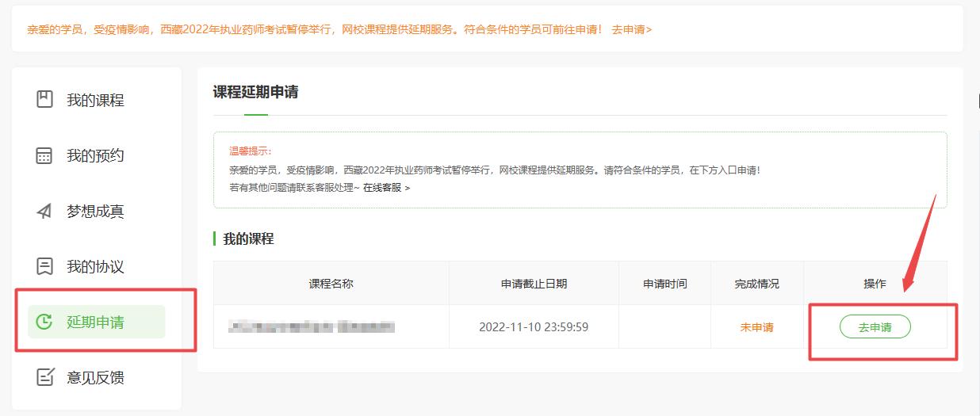Click the edit-note icon beside 意见反馈

(x=45, y=377)
